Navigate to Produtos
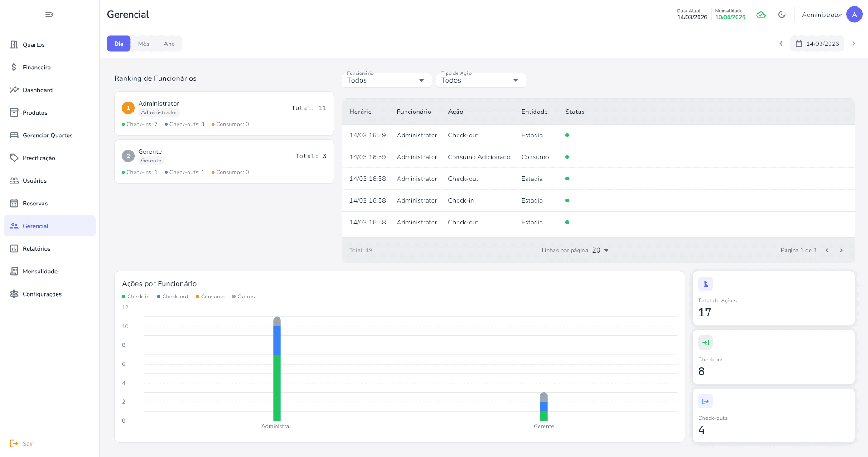 [35, 113]
